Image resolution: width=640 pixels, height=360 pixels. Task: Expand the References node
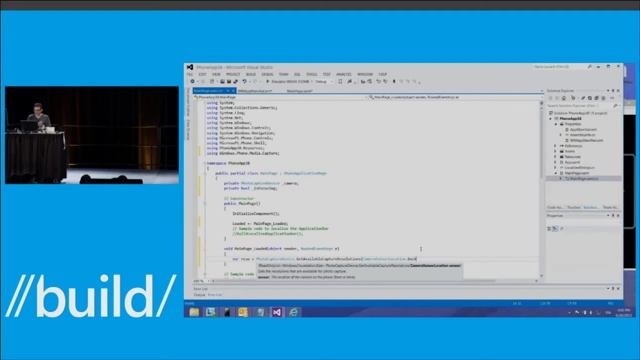coord(555,146)
